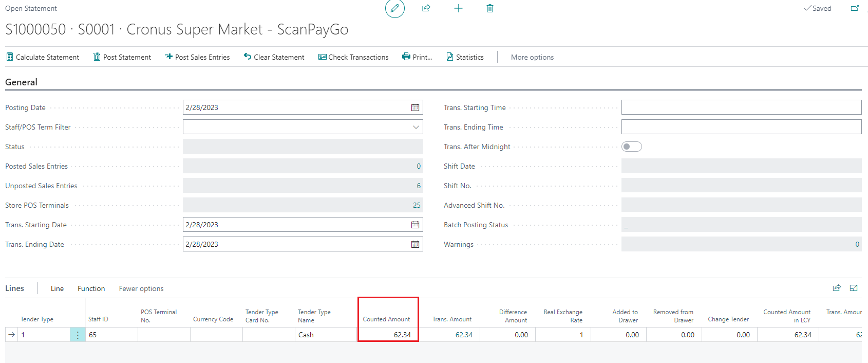Viewport: 868px width, 363px height.
Task: Click Trans. Starting Time input field
Action: click(741, 107)
